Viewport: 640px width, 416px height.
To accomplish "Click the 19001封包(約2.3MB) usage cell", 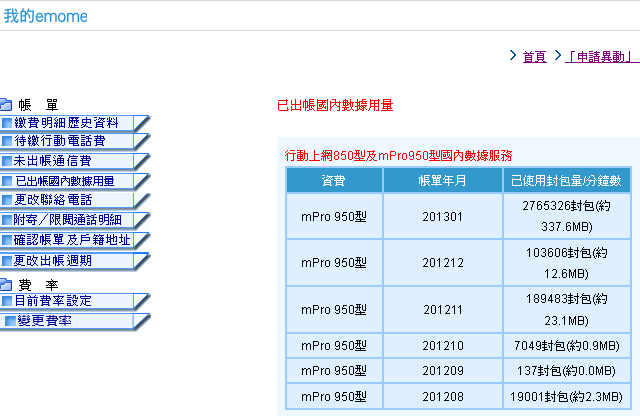I will pos(567,396).
